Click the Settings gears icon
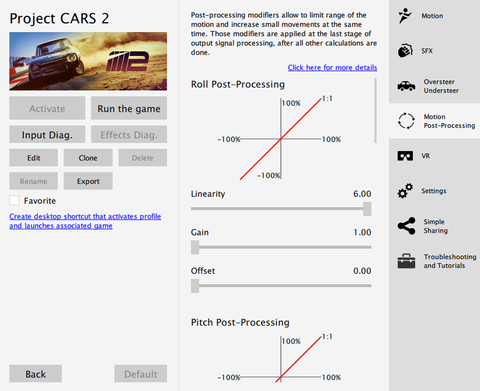Screen dimensions: 480x391 tap(405, 191)
